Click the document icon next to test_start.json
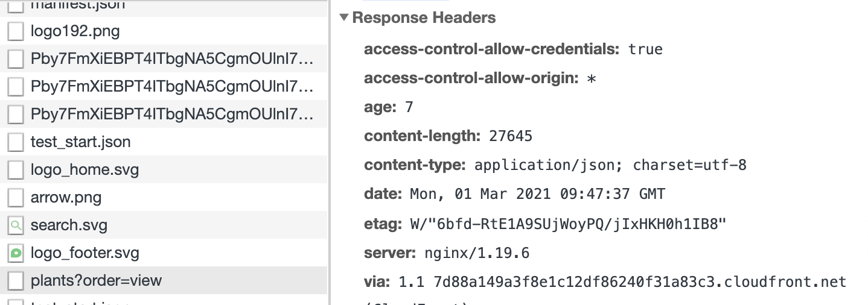 pos(15,143)
